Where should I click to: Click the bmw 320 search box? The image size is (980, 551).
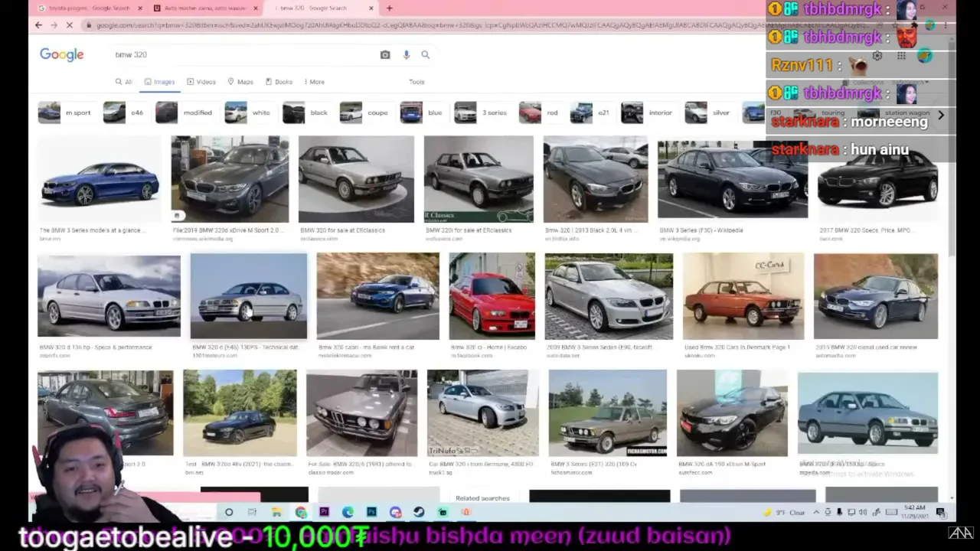(245, 55)
